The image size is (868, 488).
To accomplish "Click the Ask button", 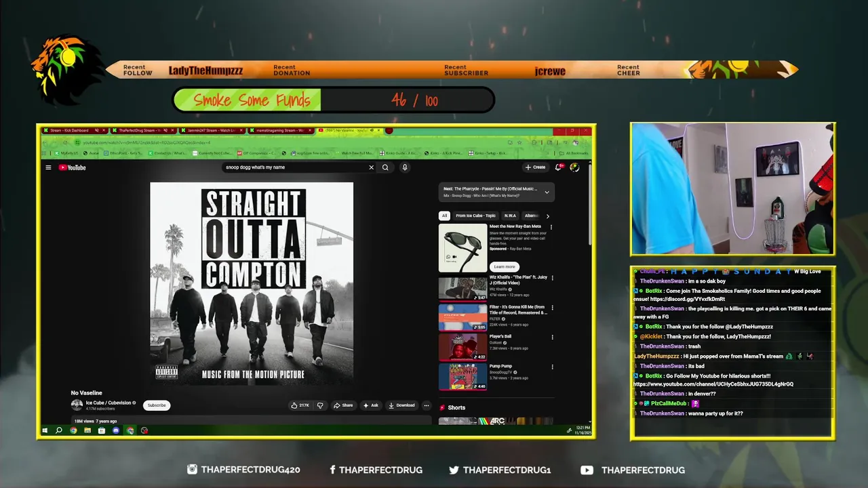I will [370, 405].
